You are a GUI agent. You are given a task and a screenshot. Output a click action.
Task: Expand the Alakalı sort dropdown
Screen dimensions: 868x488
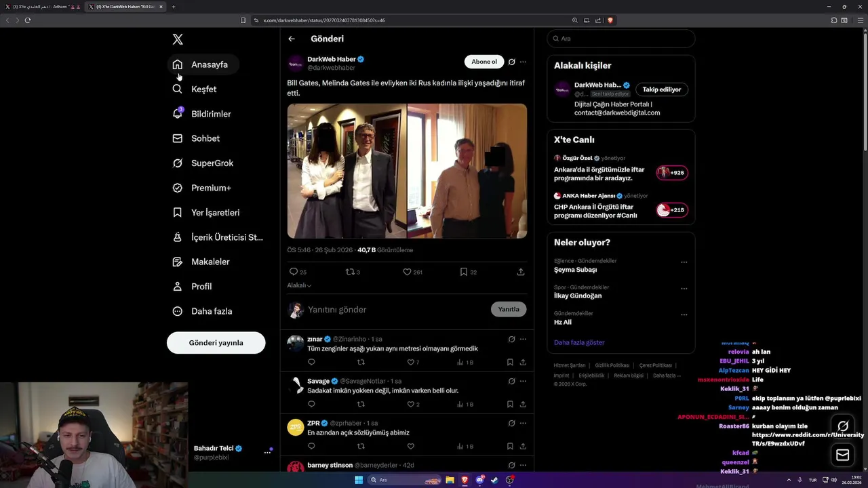[299, 285]
